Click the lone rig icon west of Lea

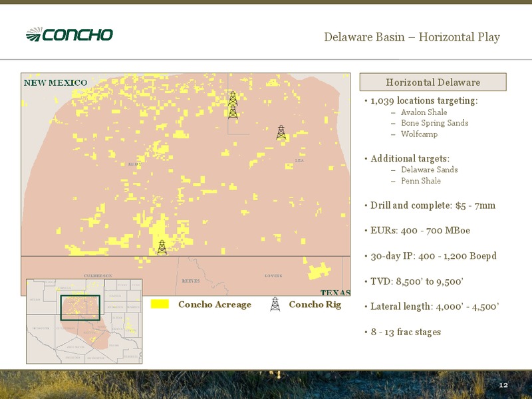pos(281,132)
